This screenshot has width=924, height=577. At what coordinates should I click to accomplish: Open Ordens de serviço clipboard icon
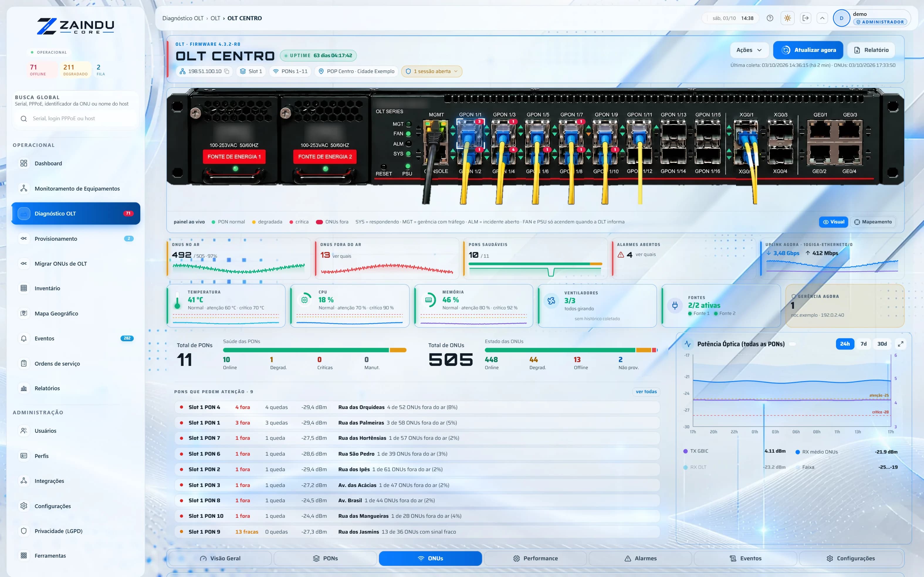[x=24, y=363]
